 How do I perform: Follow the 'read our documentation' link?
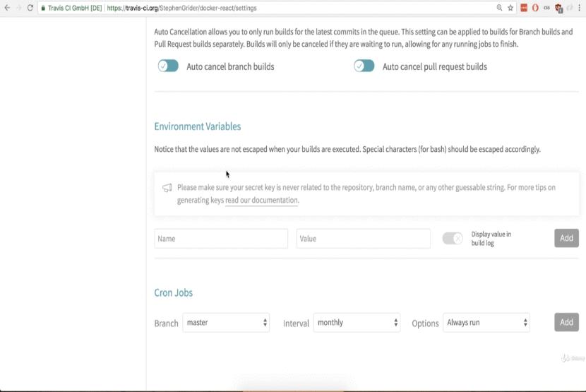[262, 200]
